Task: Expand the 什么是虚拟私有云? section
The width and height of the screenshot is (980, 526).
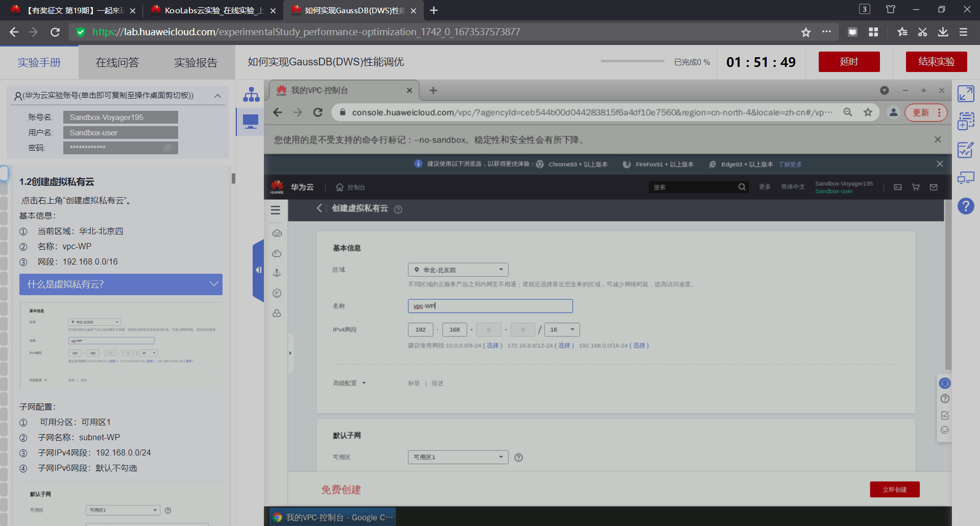Action: coord(121,284)
